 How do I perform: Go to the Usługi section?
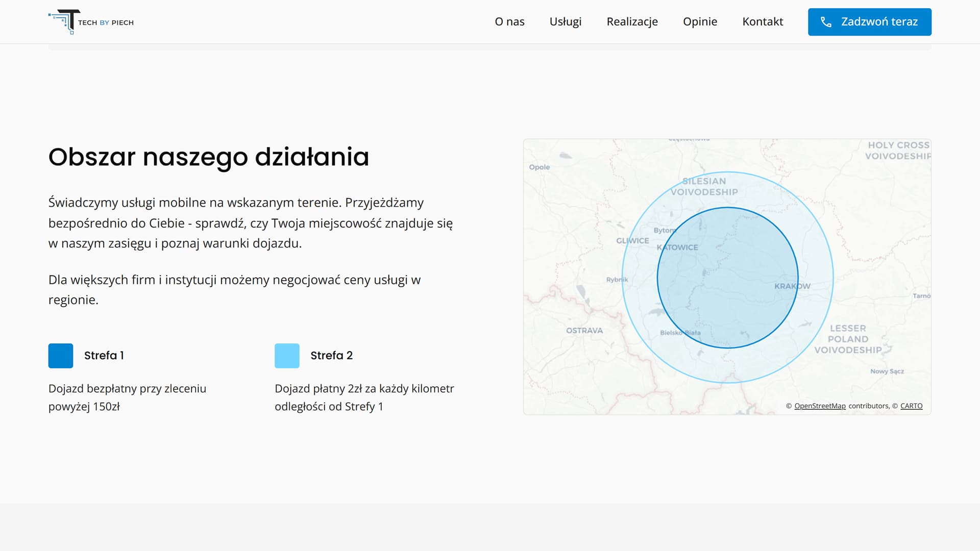point(565,21)
